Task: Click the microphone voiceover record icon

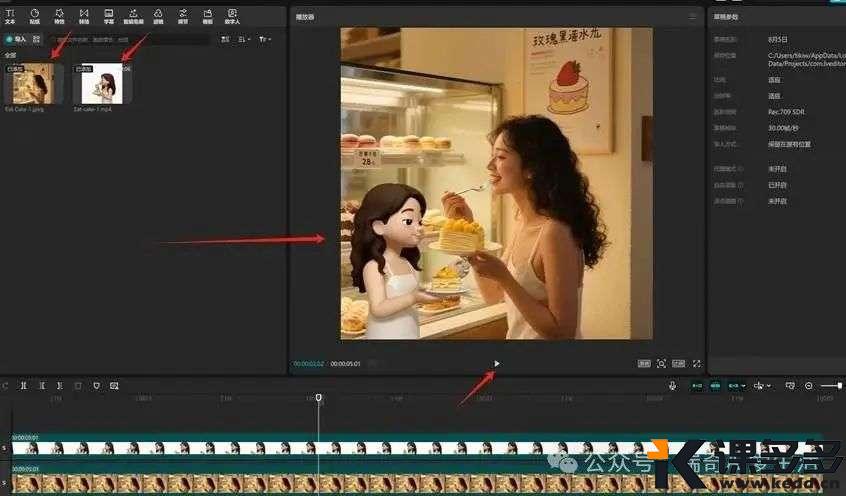Action: (x=672, y=385)
